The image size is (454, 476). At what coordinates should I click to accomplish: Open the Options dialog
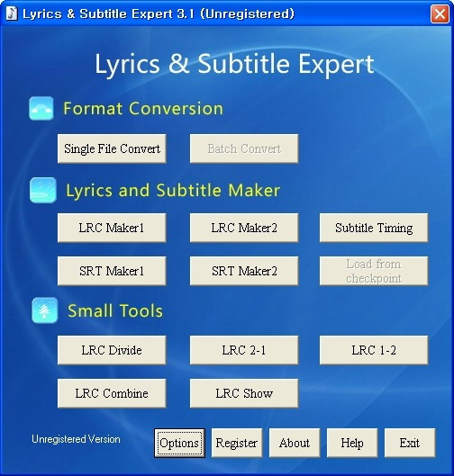(x=179, y=443)
